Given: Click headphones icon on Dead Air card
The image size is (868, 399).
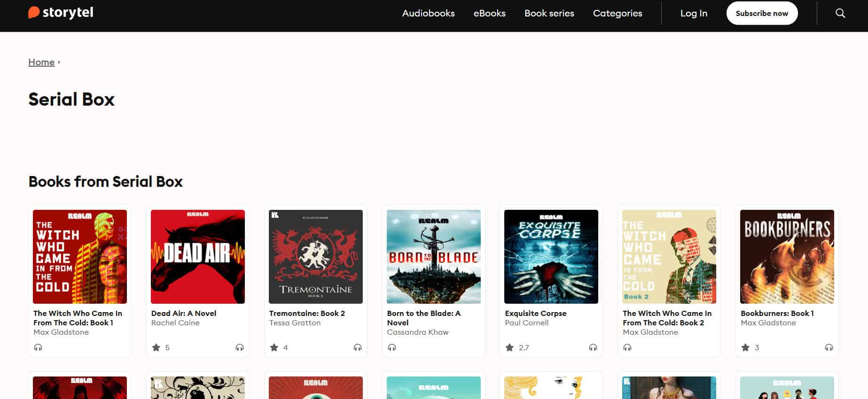Looking at the screenshot, I should point(240,347).
